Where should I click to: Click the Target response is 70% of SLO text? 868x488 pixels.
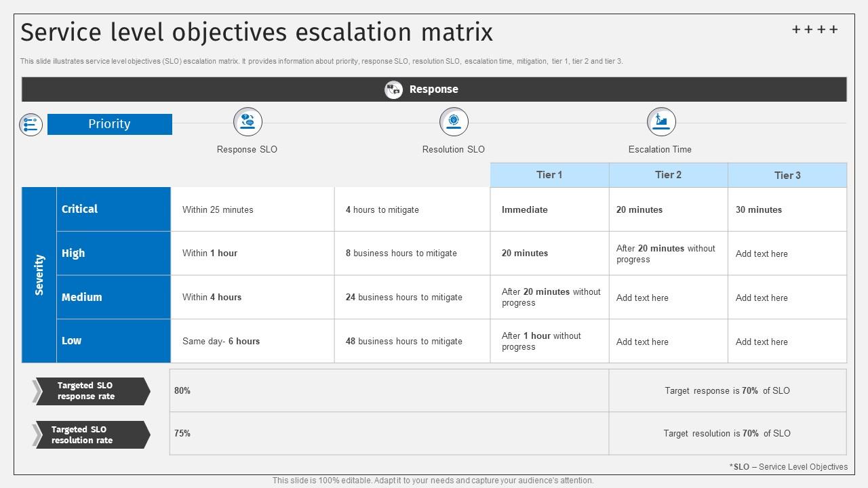(728, 390)
